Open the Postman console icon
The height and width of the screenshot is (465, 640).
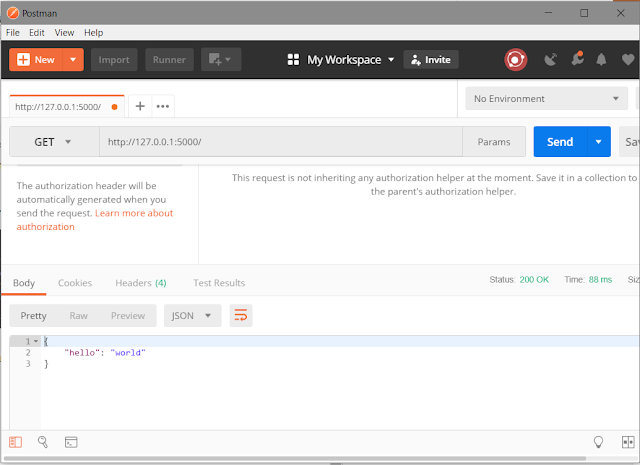pos(71,442)
